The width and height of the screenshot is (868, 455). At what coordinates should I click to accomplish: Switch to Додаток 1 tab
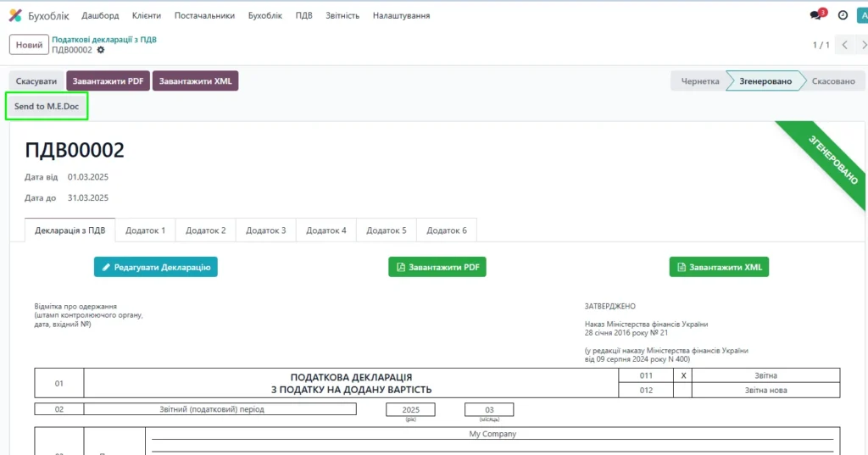[x=145, y=230]
